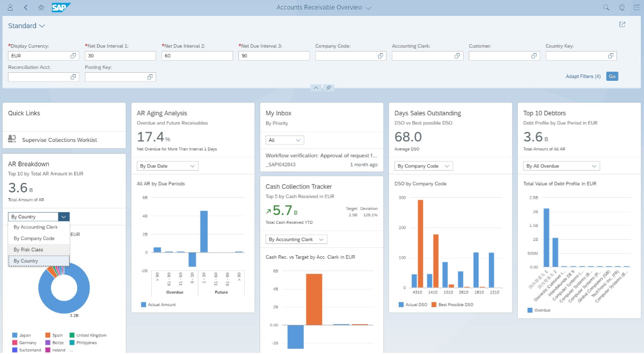Toggle the pin header button
The image size is (644, 354).
(x=329, y=88)
